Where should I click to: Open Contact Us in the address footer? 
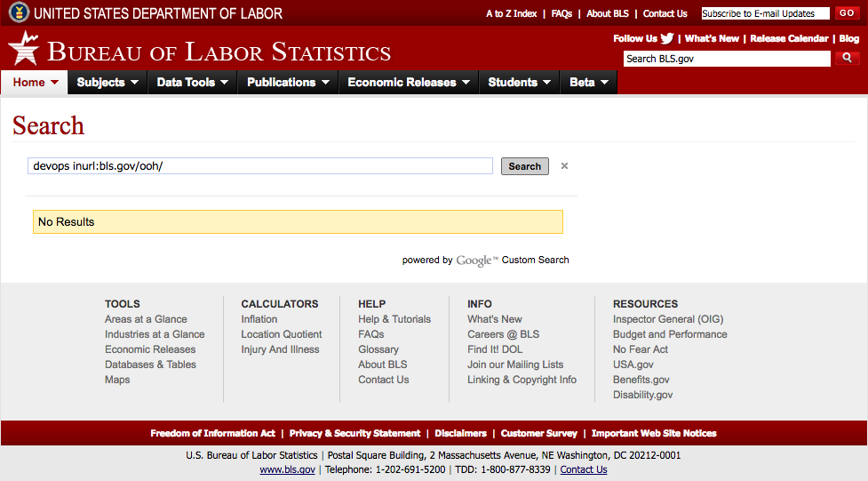coord(584,469)
